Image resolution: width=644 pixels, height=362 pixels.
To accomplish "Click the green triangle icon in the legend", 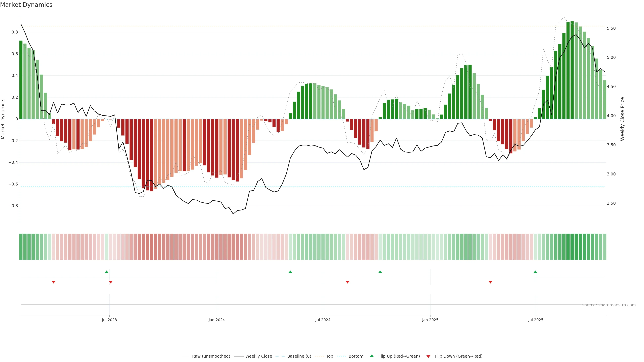I will pos(372,356).
